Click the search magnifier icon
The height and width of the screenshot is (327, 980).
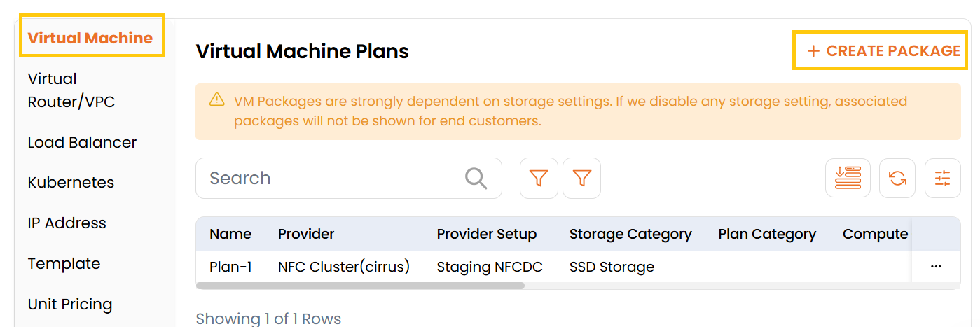pos(476,179)
